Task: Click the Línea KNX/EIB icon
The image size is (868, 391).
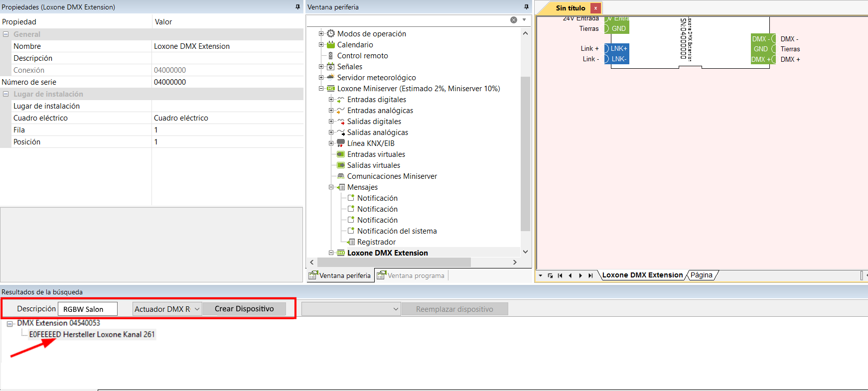Action: pyautogui.click(x=341, y=143)
